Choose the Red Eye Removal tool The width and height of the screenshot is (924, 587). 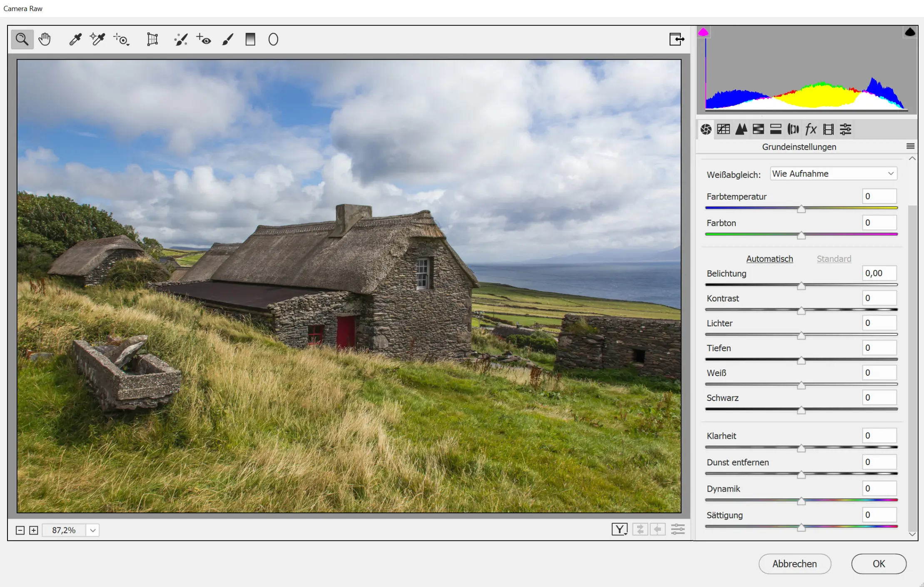pos(204,40)
